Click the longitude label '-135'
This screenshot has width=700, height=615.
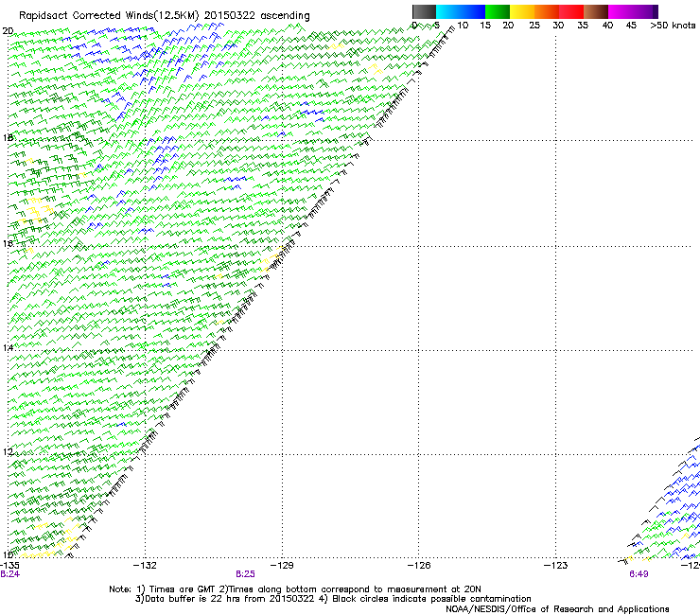[10, 565]
